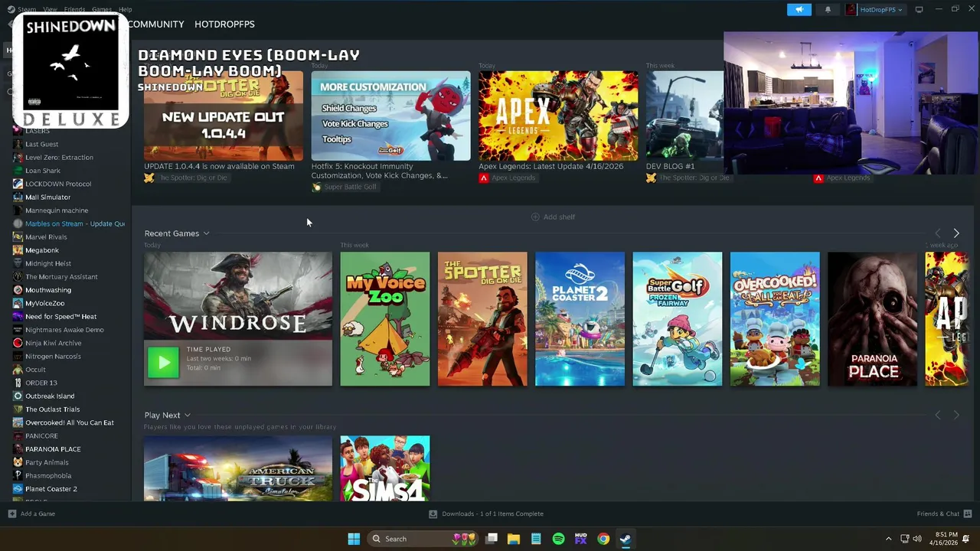Open Planet Coaster 2 game cover
The width and height of the screenshot is (980, 551).
(x=580, y=318)
